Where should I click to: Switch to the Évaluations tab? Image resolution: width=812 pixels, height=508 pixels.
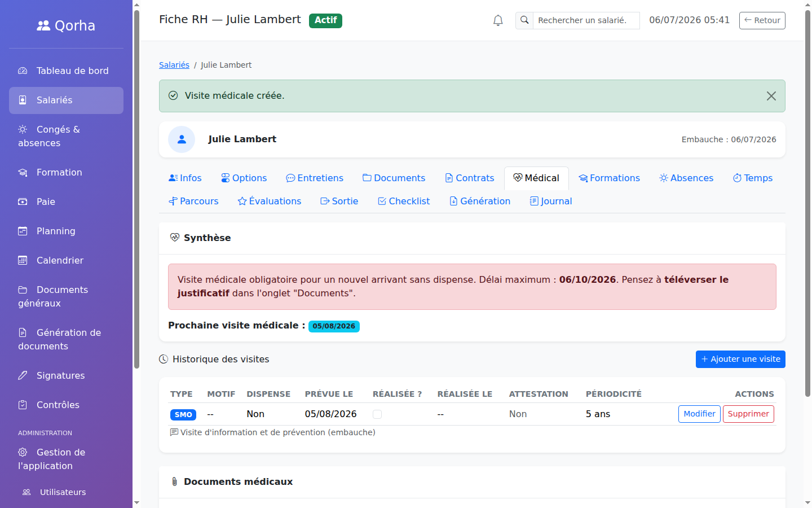[270, 201]
